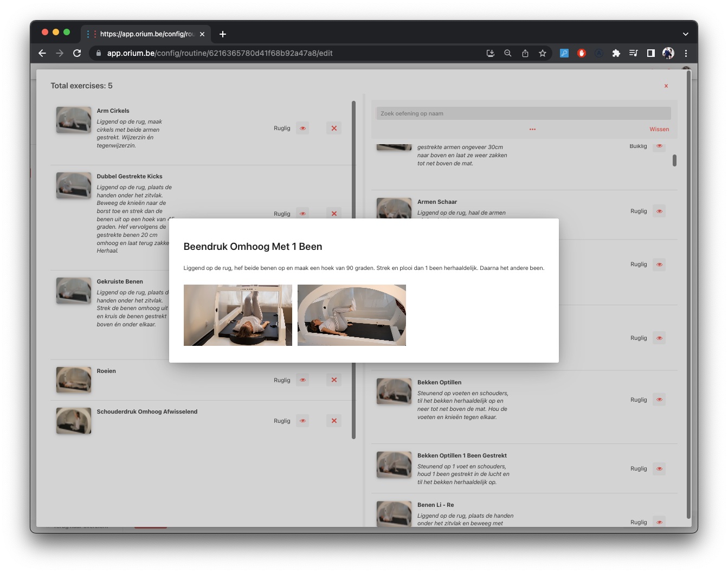Preview Arm Cirkels with eye icon
Viewport: 728px width, 573px height.
pyautogui.click(x=303, y=128)
